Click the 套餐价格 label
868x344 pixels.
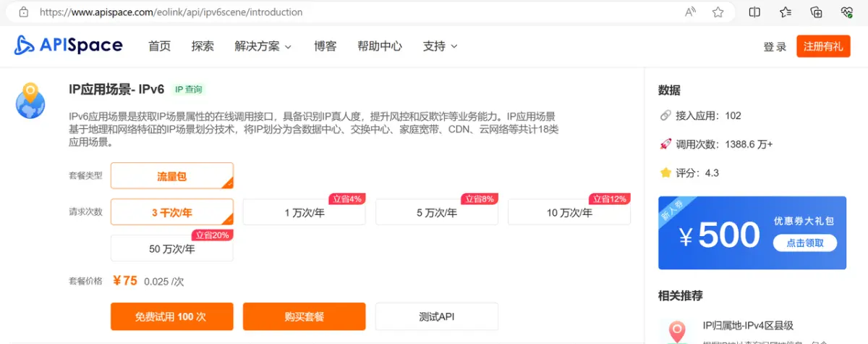pos(85,281)
